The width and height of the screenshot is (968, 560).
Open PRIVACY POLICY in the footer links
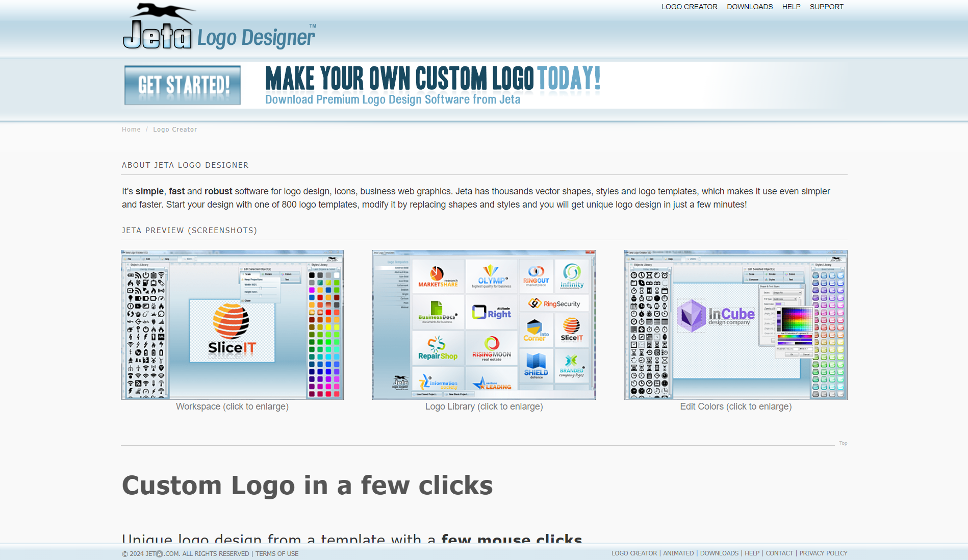pos(823,553)
